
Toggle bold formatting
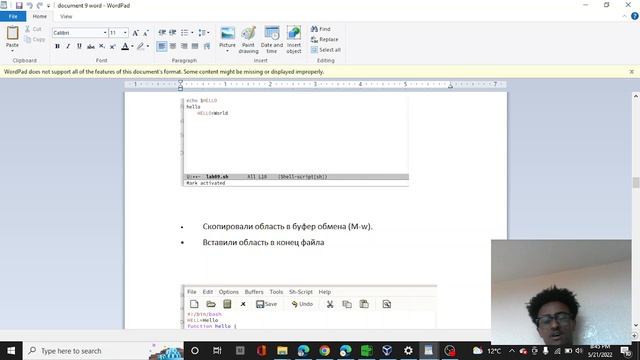57,46
